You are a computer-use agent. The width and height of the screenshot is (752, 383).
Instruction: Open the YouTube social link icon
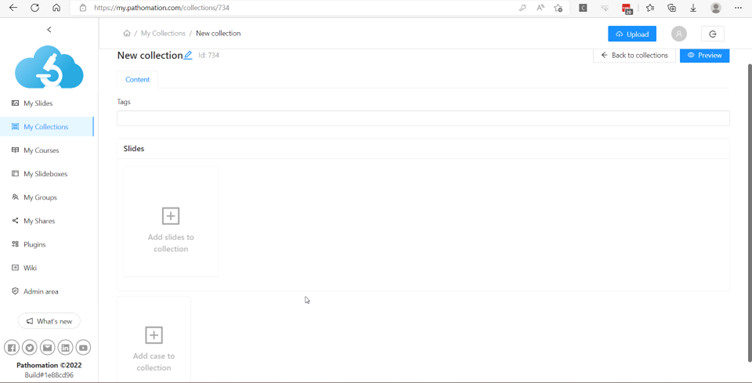tap(83, 348)
